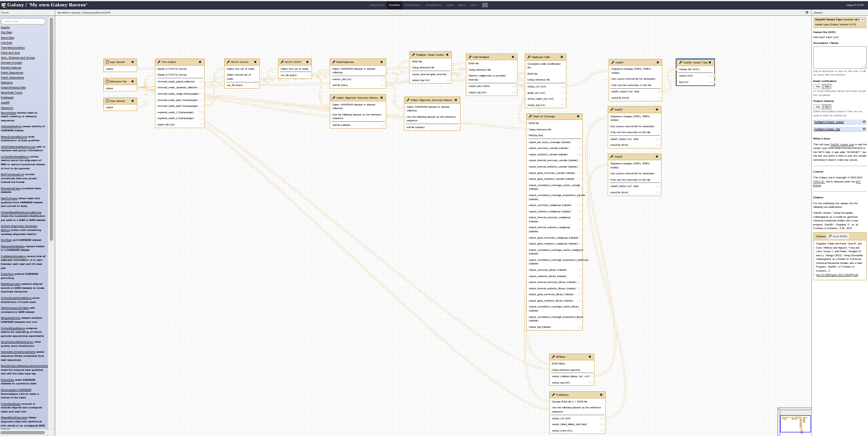
Task: Delete the Haplotype Caller node
Action: (561, 57)
